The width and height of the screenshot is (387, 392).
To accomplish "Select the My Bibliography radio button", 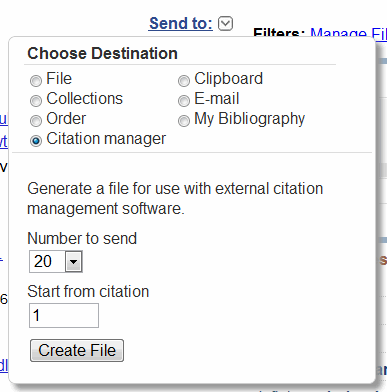I will (x=184, y=121).
